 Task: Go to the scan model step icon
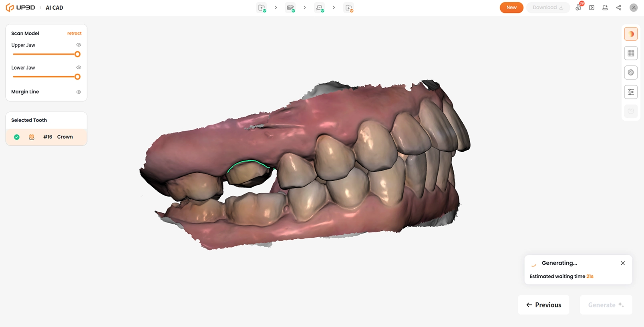pos(291,8)
